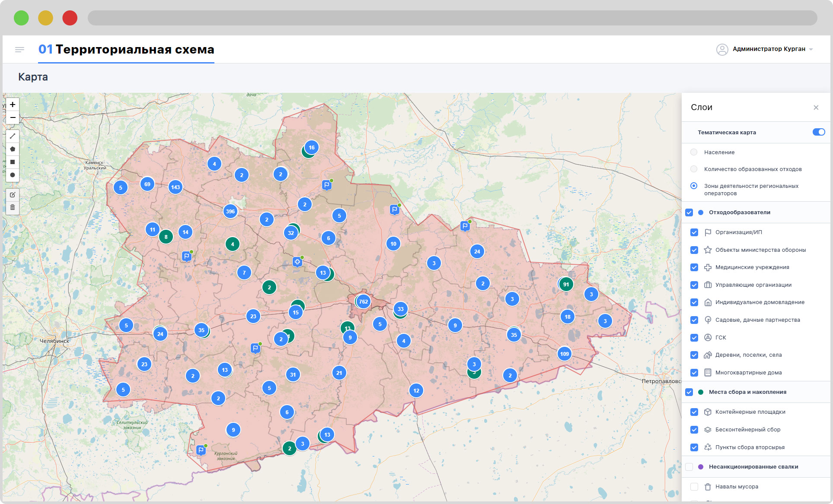
Task: Click the Селитκульский заказник map label
Action: 132,425
